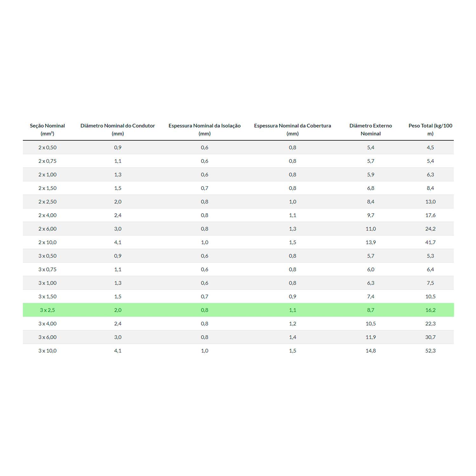Click the 'Diâmetro Nominal do Condutor' column header
The width and height of the screenshot is (476, 476).
click(x=118, y=129)
